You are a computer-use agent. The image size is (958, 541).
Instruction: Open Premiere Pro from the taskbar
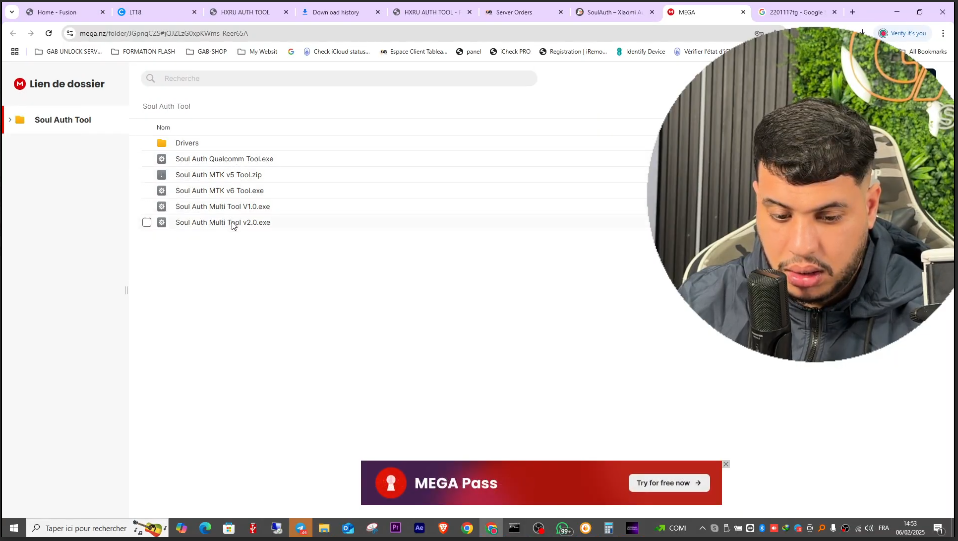[395, 528]
